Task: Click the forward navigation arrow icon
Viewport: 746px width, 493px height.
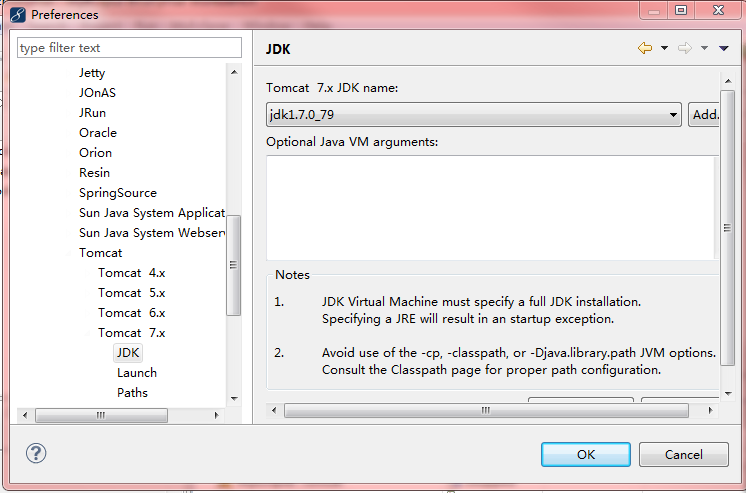Action: tap(685, 48)
